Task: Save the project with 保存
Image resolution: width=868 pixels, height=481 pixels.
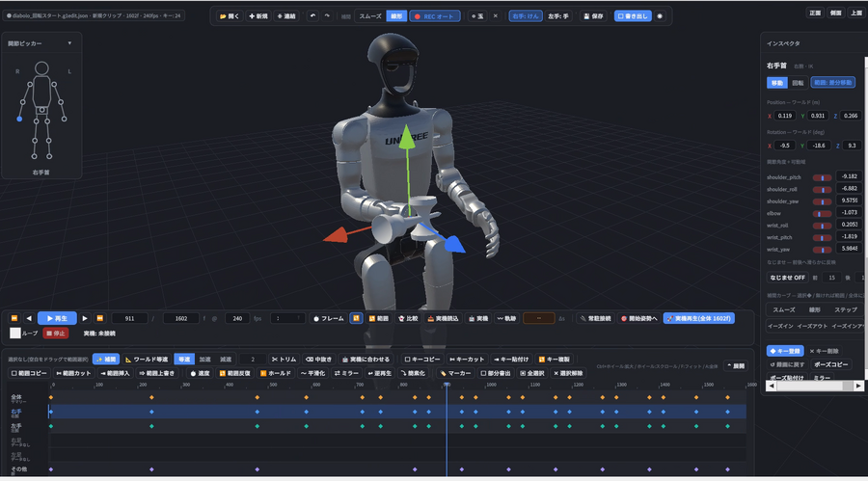Action: 594,16
